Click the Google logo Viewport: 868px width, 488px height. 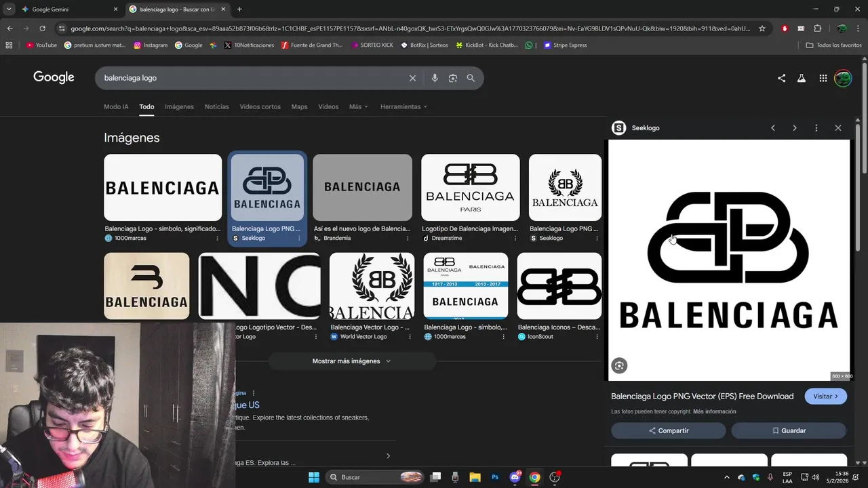point(54,78)
